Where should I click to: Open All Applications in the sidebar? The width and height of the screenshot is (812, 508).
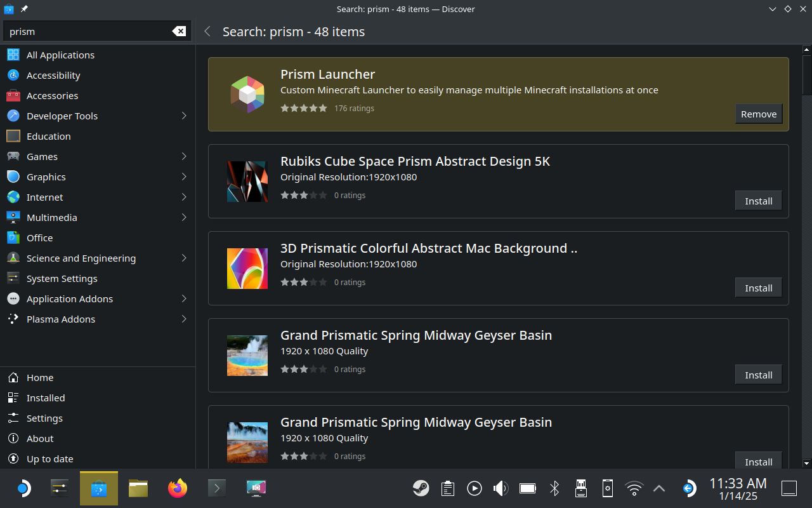(x=60, y=55)
